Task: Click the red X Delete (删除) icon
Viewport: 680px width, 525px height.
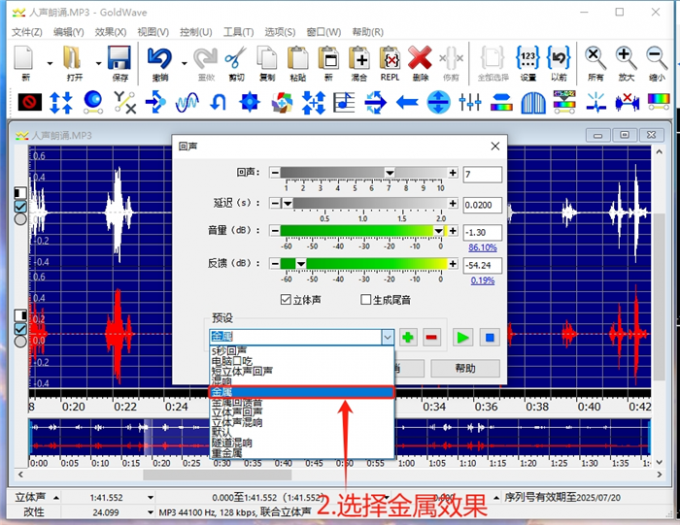Action: 420,58
